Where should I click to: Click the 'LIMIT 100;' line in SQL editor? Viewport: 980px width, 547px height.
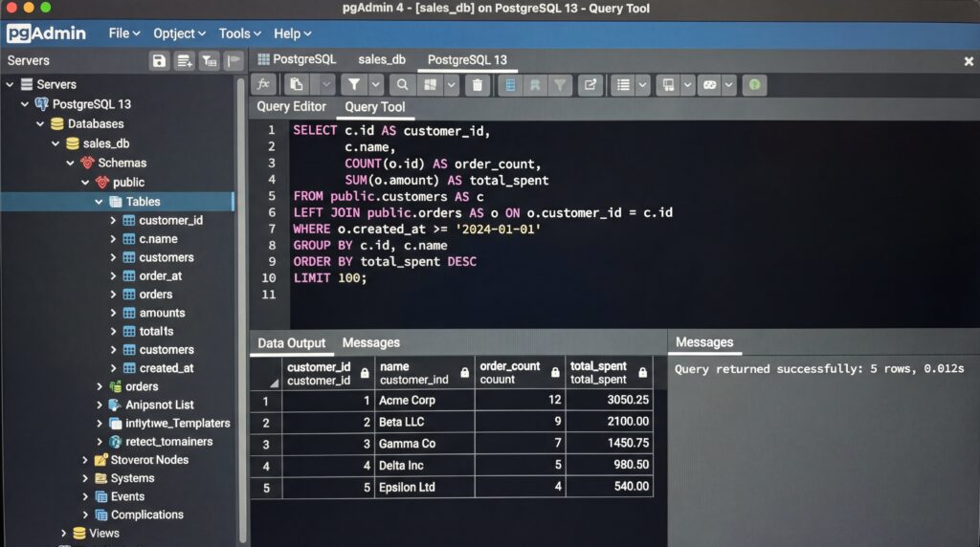pos(330,278)
